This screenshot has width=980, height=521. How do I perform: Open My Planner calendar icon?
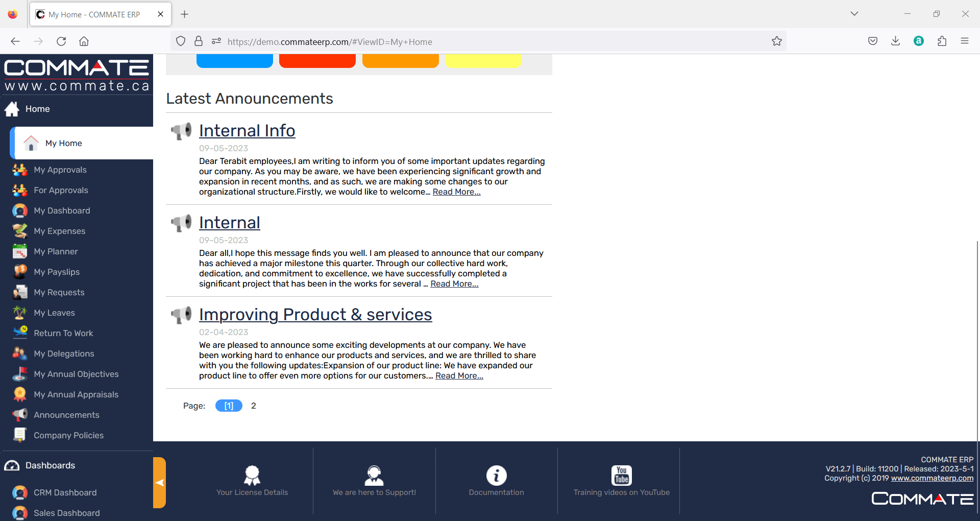pyautogui.click(x=20, y=251)
